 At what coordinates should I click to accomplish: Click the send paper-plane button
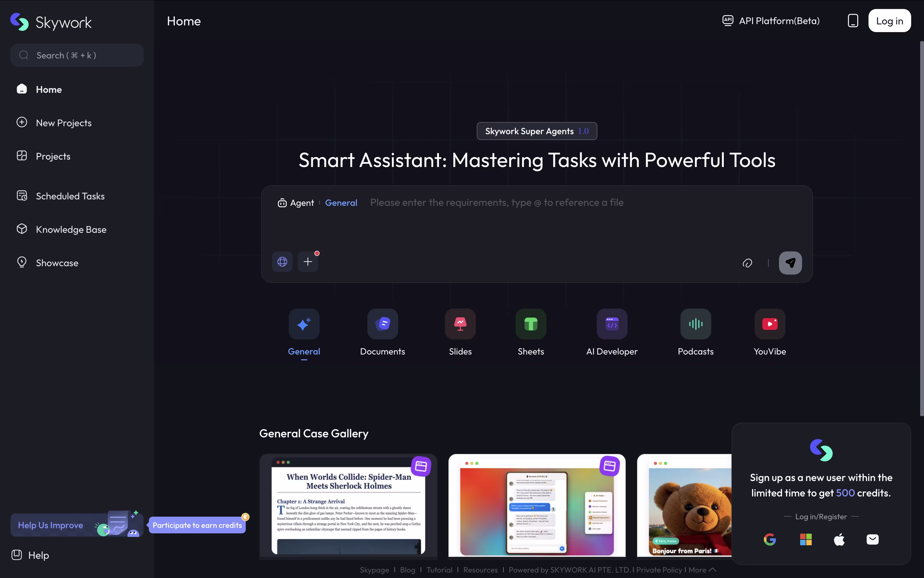click(x=790, y=263)
